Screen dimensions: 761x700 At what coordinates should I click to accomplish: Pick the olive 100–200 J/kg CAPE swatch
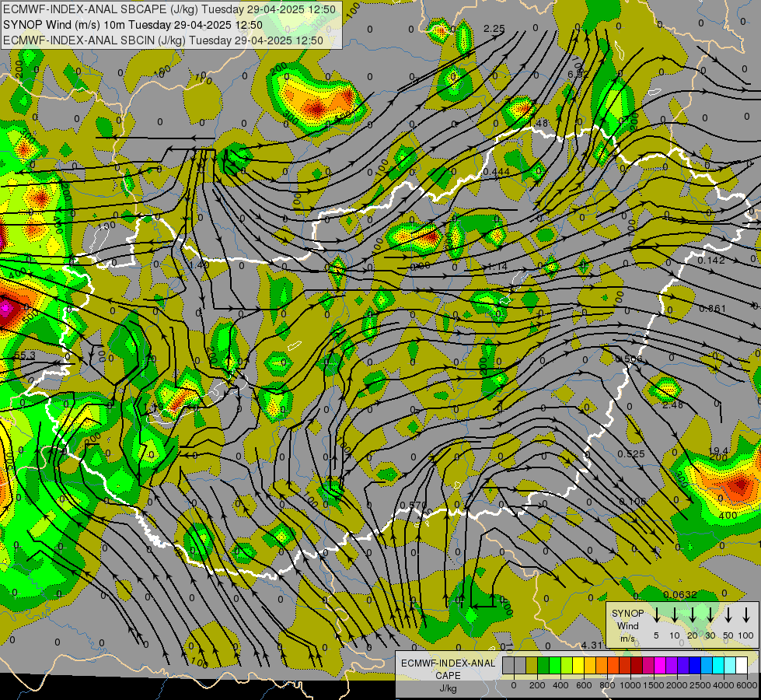click(x=532, y=665)
